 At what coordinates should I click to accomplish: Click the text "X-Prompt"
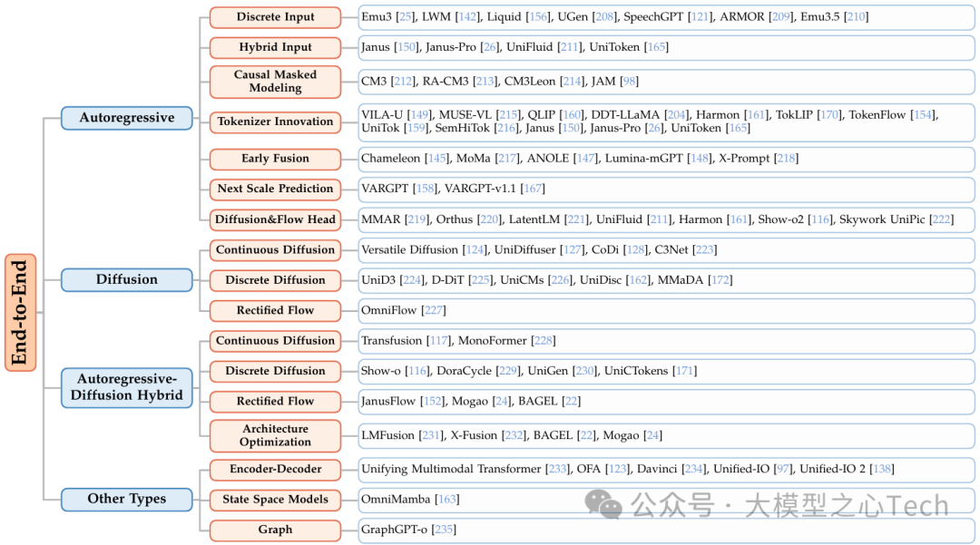744,159
